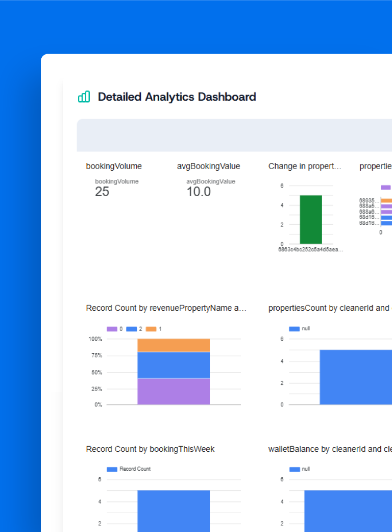Click the x-axis label under the green bar
392x532 pixels.
click(310, 250)
